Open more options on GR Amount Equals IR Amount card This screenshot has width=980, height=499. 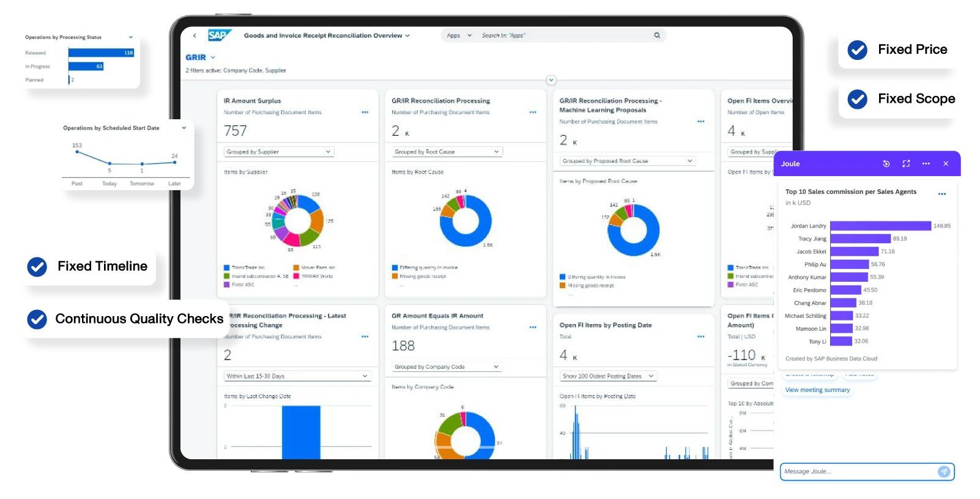tap(533, 328)
